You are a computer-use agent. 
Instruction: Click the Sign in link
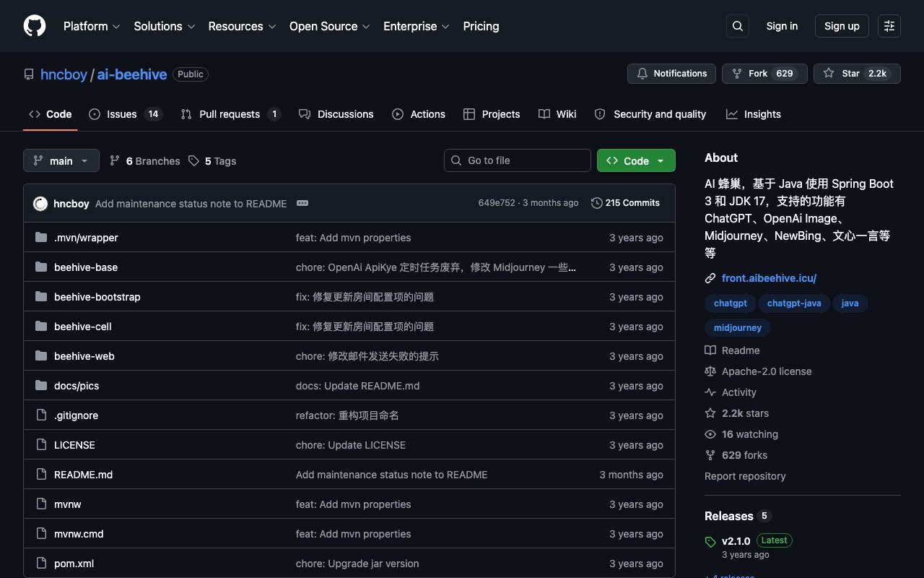(782, 26)
